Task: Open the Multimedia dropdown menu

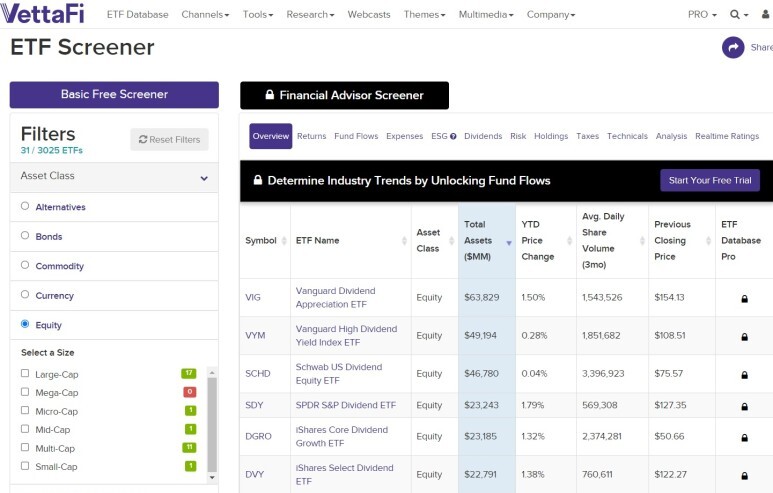Action: pyautogui.click(x=486, y=15)
